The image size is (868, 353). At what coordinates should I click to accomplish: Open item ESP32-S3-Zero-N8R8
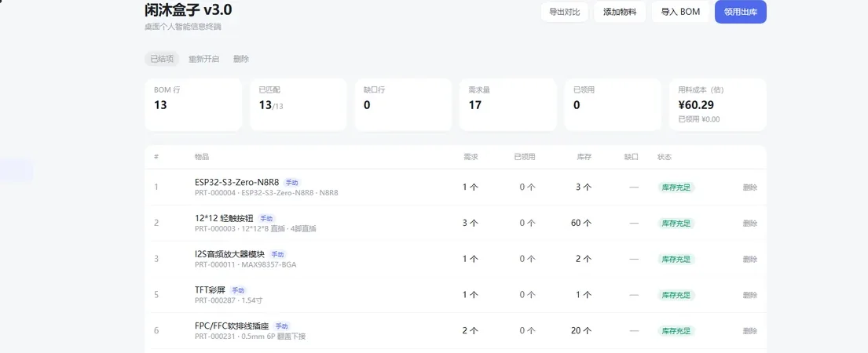tap(237, 182)
